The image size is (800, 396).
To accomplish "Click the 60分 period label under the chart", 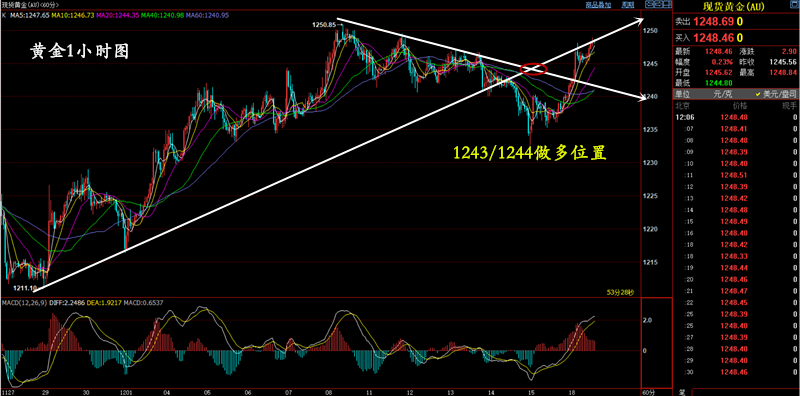I will tap(648, 392).
